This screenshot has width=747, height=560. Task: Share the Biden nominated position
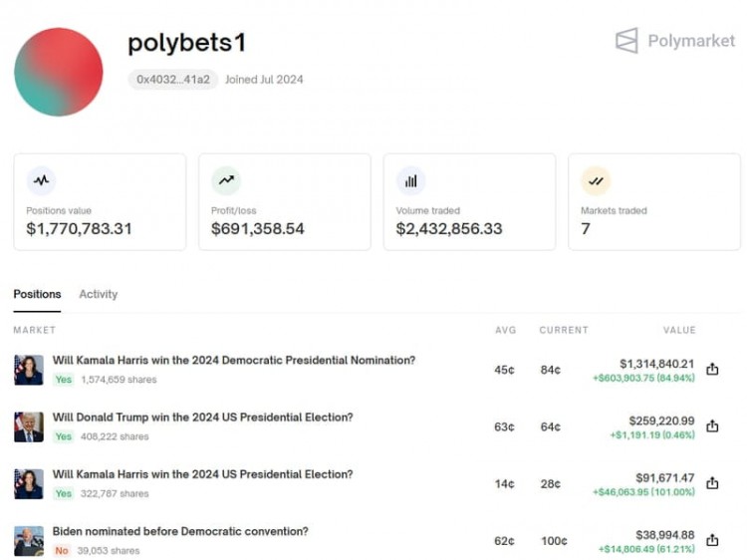pos(712,540)
